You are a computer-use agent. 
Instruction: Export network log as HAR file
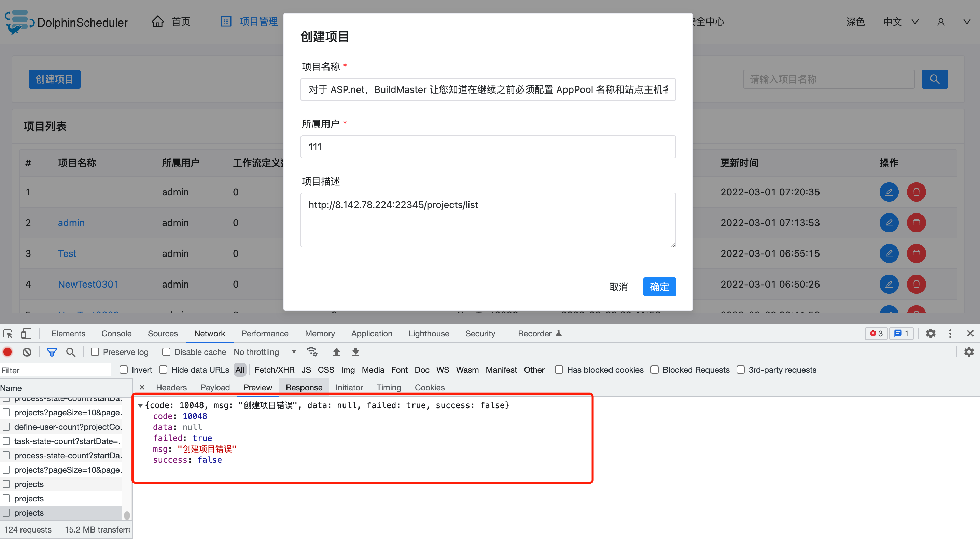tap(355, 352)
